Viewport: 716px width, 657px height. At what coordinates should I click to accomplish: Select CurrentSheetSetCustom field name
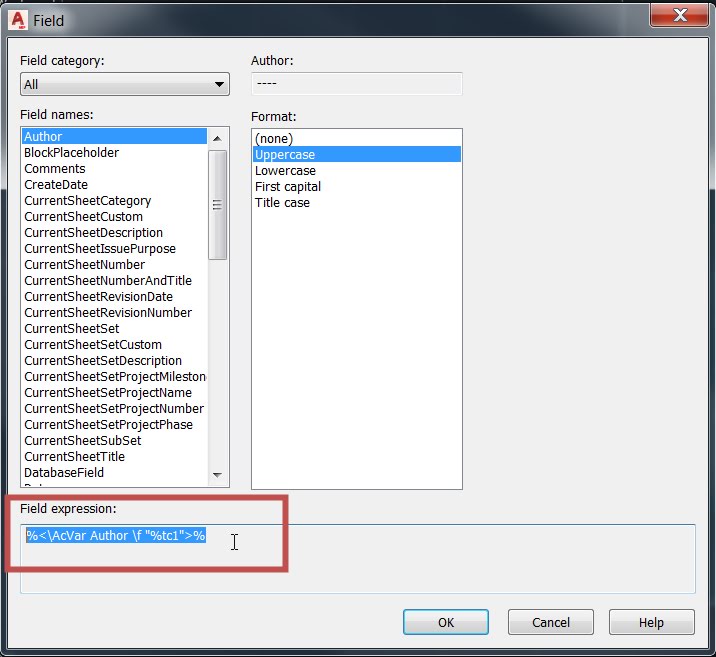point(114,344)
